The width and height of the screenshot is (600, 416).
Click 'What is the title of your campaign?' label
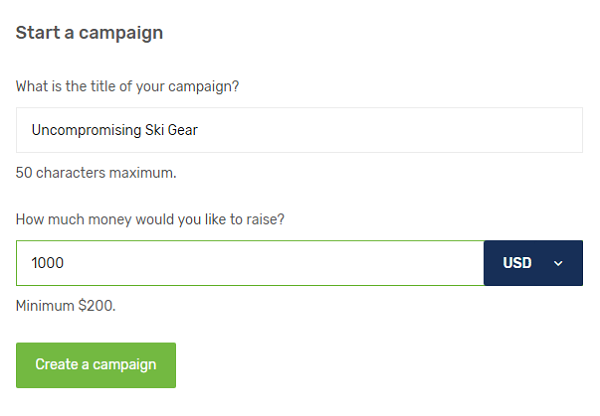127,86
